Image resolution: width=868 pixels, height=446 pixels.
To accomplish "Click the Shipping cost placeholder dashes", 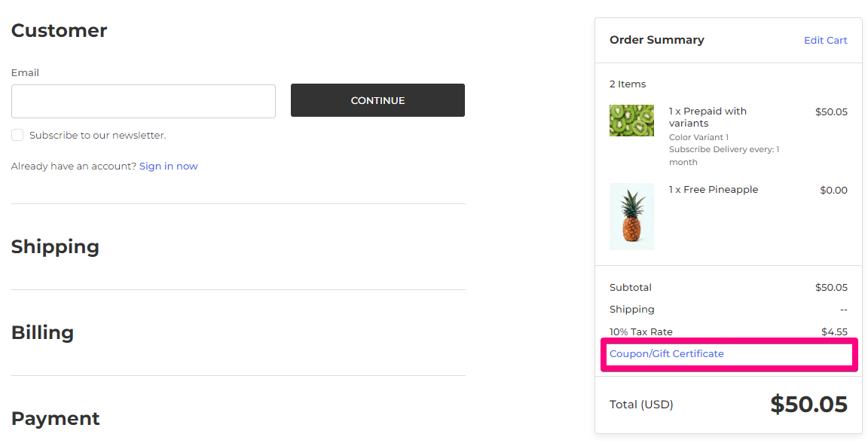I will pos(843,309).
